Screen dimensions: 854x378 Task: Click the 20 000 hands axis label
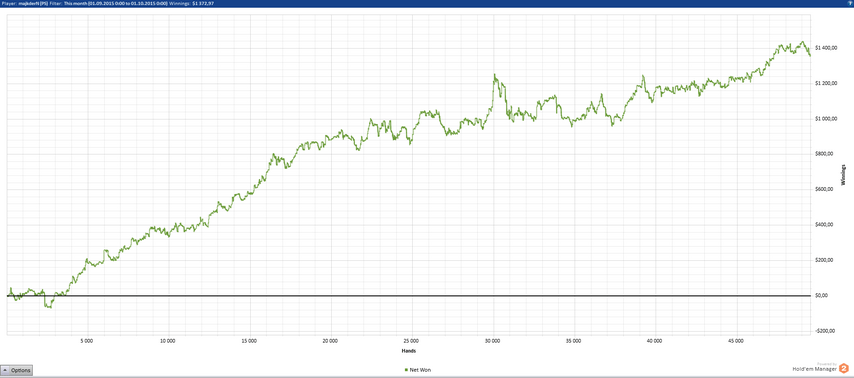point(331,341)
